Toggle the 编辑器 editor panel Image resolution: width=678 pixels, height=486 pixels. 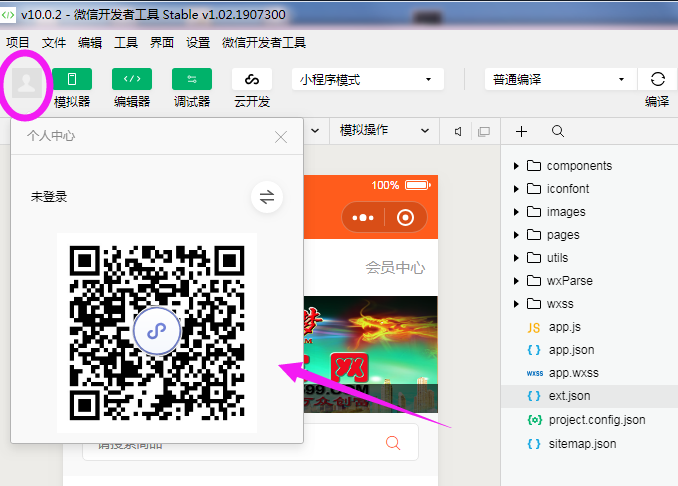point(132,79)
